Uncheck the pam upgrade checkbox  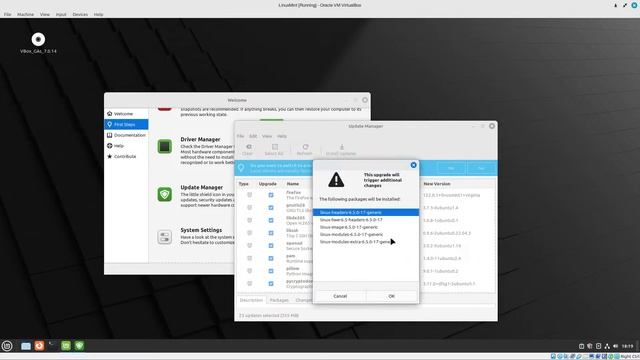coord(271,258)
